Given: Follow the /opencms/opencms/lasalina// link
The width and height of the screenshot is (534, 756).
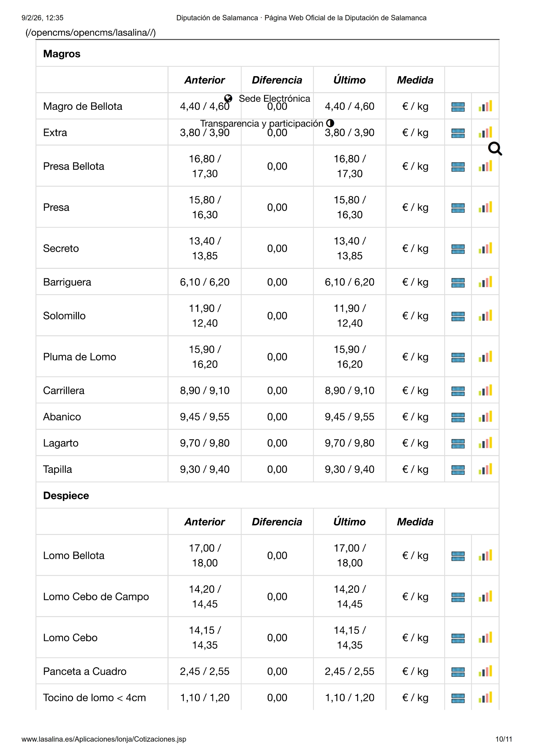Looking at the screenshot, I should point(90,32).
